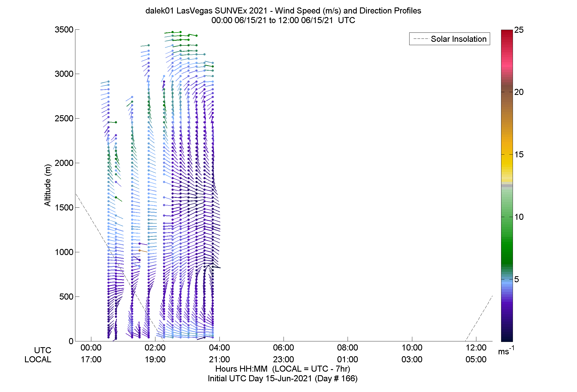Click the 500 altitude tick label
Screen dimensions: 577x392
pos(66,297)
